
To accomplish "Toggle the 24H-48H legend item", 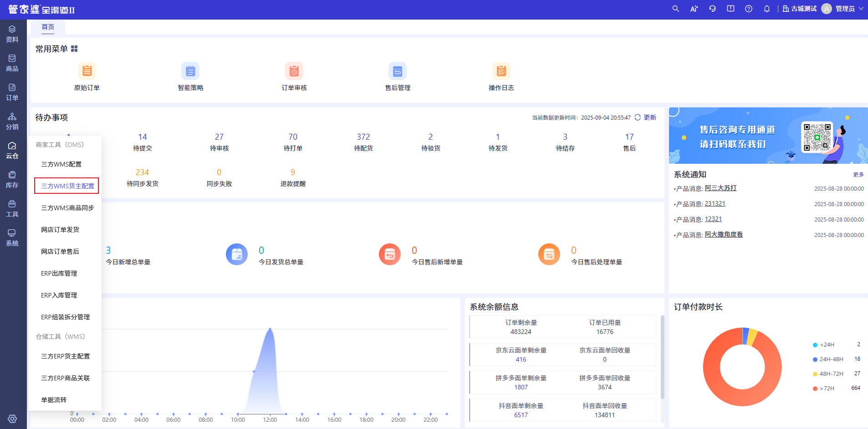I will pyautogui.click(x=828, y=359).
